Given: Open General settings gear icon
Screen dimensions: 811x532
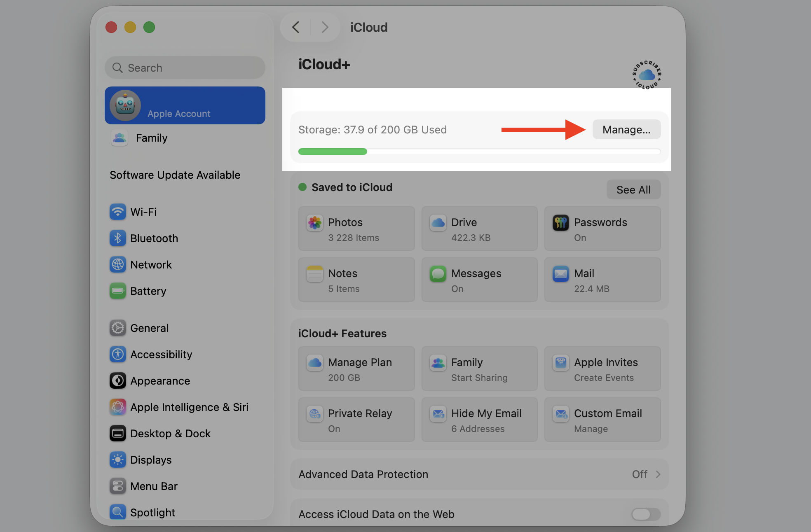Looking at the screenshot, I should tap(118, 328).
